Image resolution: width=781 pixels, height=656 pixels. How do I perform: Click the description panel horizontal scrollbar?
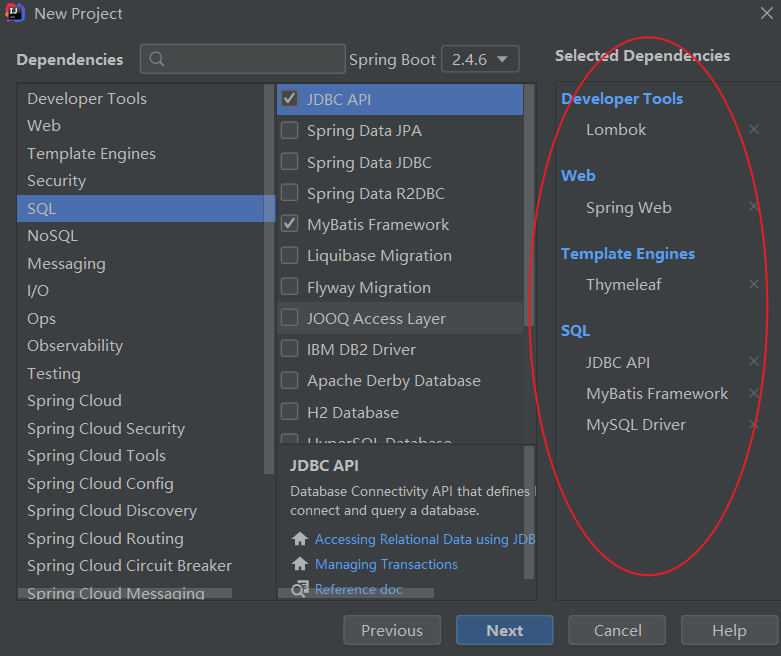coord(356,593)
